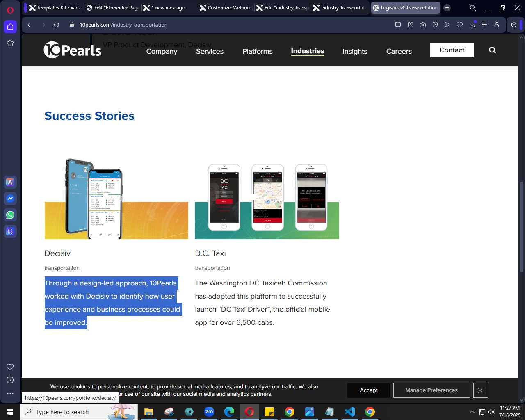Screen dimensions: 525x420
Task: Open Sticky Notes from the taskbar
Action: tap(269, 412)
